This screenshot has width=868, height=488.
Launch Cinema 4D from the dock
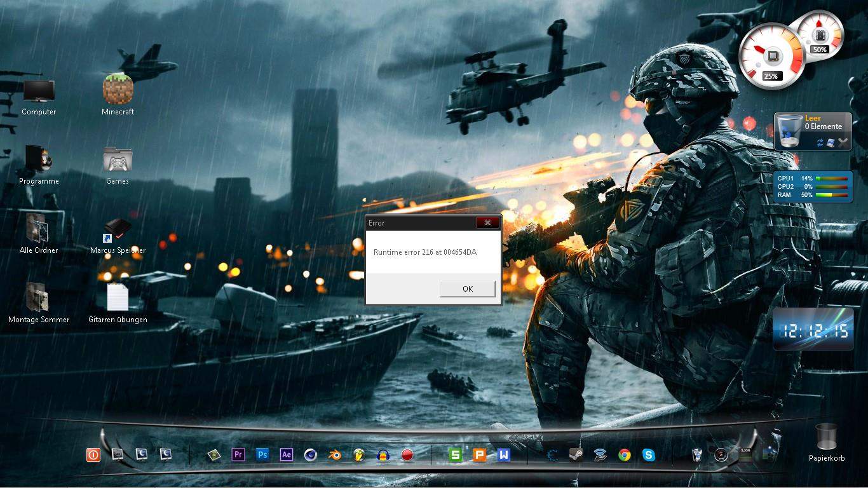tap(311, 454)
